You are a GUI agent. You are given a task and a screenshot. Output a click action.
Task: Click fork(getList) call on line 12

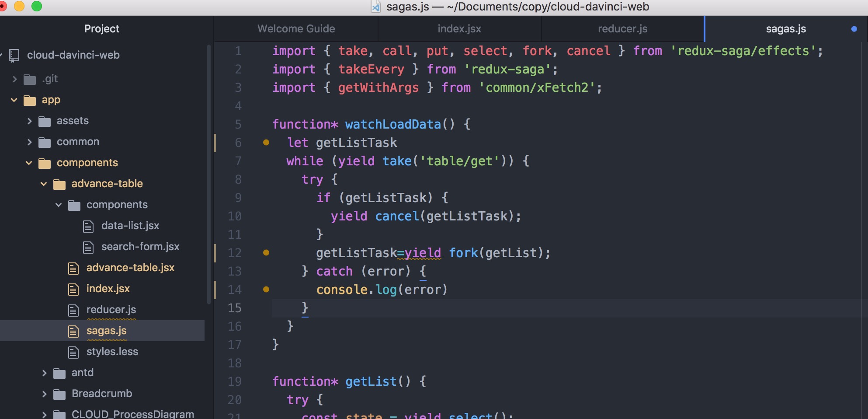(x=496, y=253)
